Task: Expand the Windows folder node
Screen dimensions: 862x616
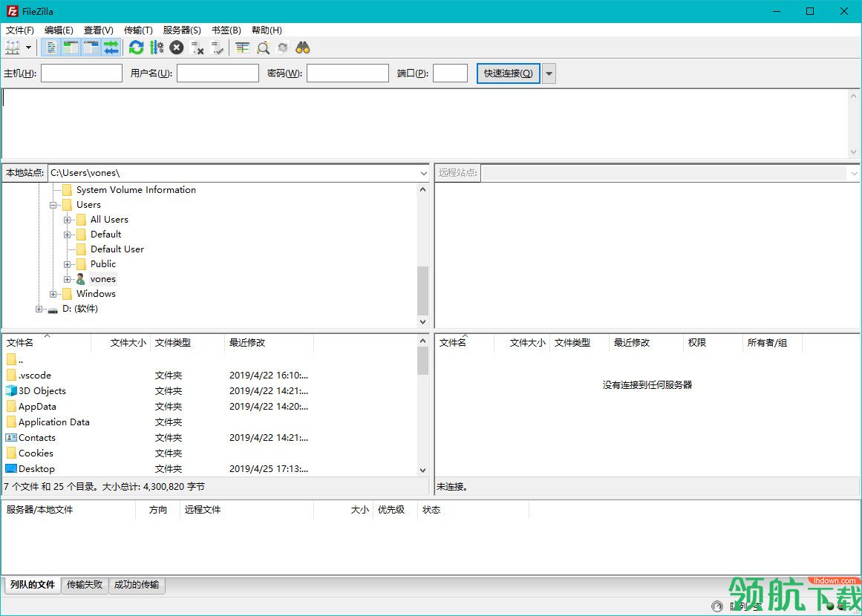Action: coord(53,294)
